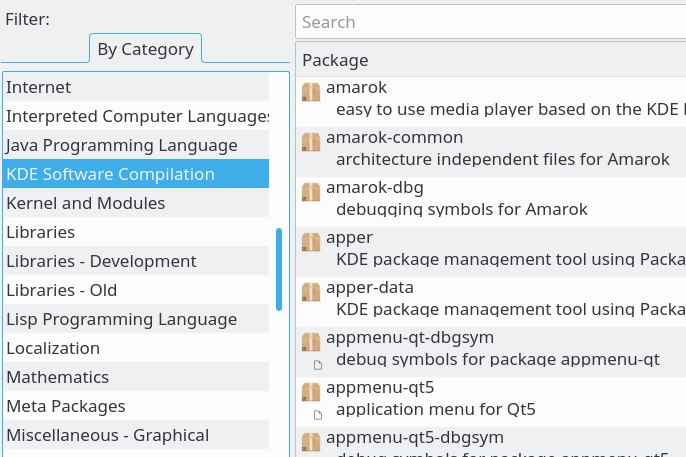Screen dimensions: 686x457
Task: Click the amarok-common package box icon
Action: (x=311, y=142)
